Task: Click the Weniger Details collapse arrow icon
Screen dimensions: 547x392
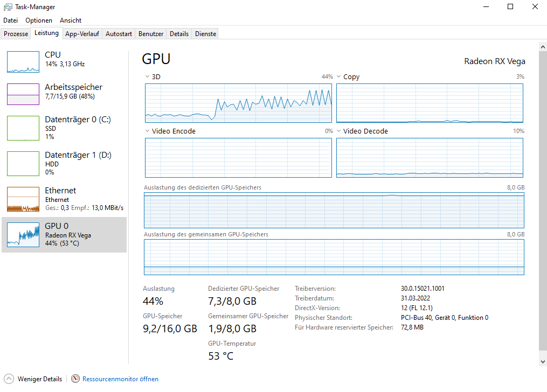Action: click(9, 379)
